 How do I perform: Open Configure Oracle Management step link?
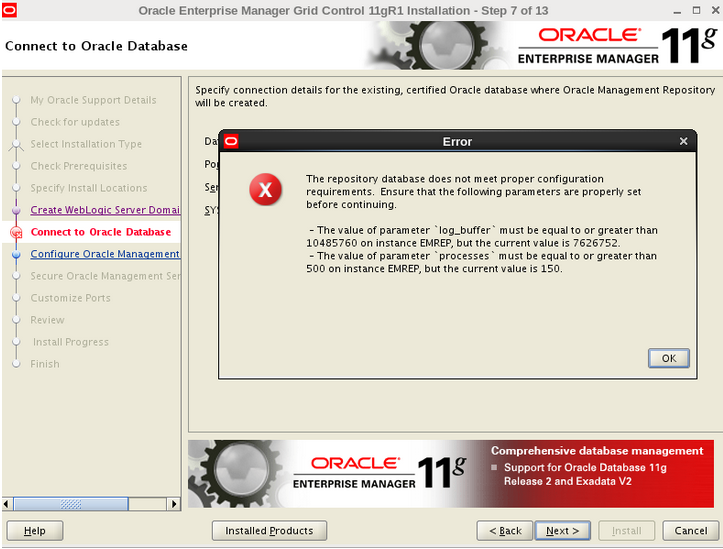[105, 254]
